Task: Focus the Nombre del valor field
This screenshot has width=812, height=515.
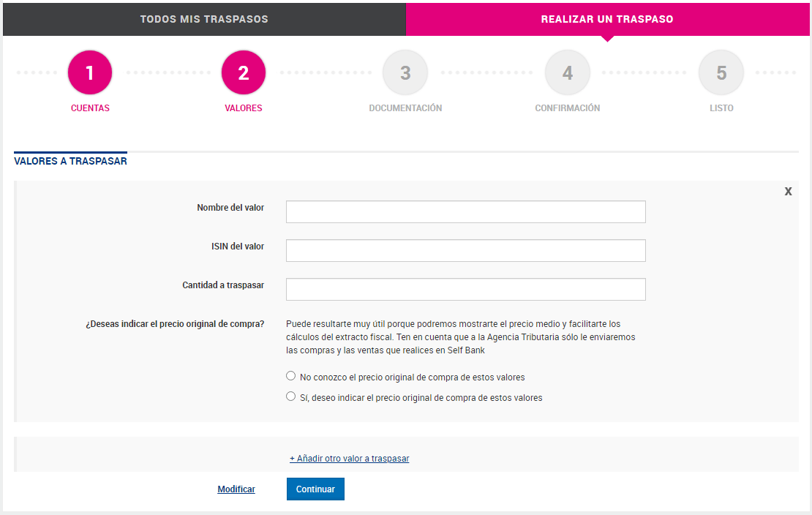Action: [465, 212]
